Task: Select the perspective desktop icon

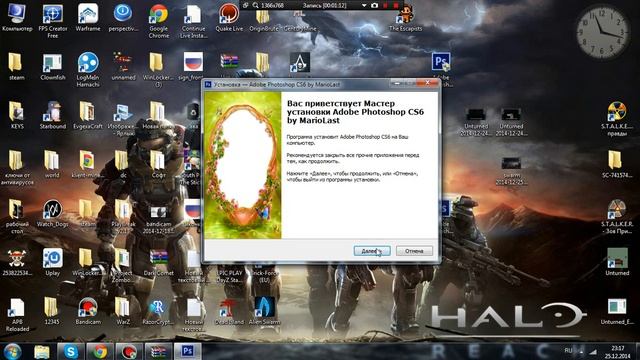Action: (x=123, y=18)
